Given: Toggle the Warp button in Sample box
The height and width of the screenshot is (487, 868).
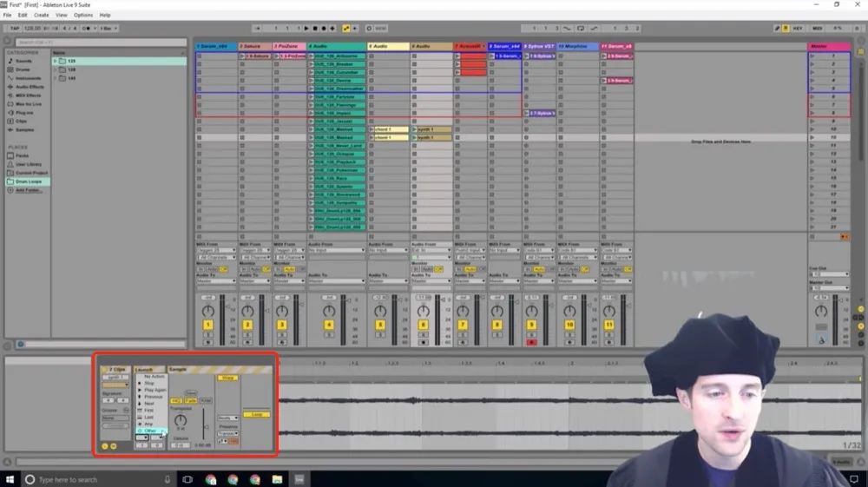Looking at the screenshot, I should 228,378.
